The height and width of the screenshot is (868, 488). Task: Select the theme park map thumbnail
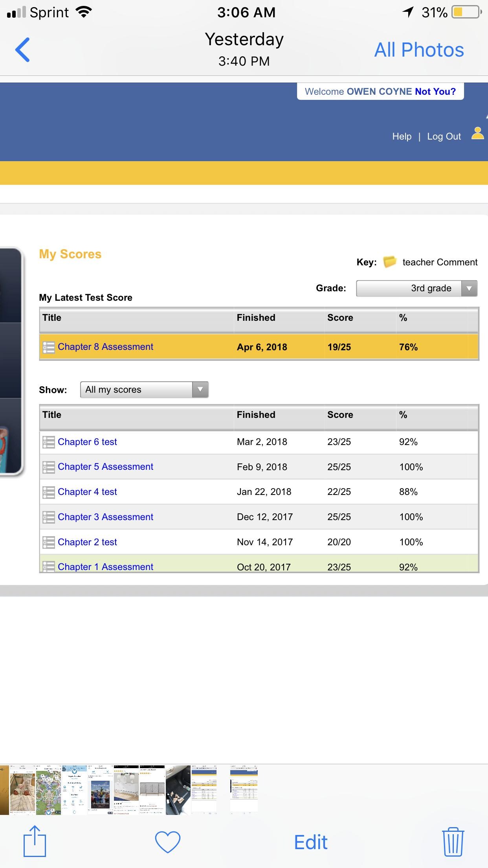[x=48, y=790]
